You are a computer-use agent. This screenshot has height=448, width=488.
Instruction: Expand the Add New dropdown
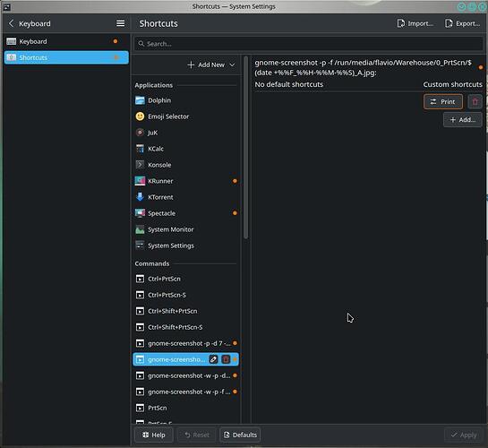click(211, 65)
